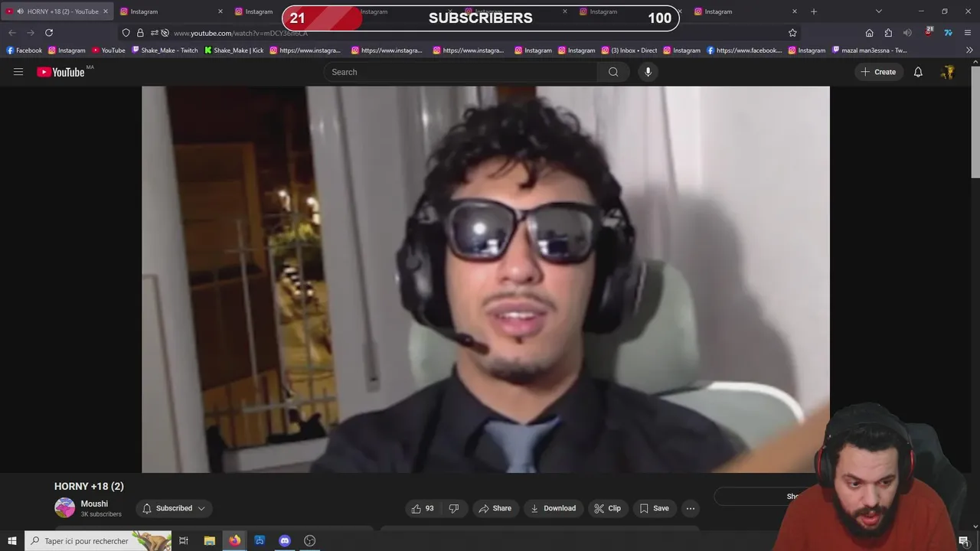This screenshot has height=551, width=980.
Task: Open a new browser tab with plus
Action: click(x=814, y=11)
